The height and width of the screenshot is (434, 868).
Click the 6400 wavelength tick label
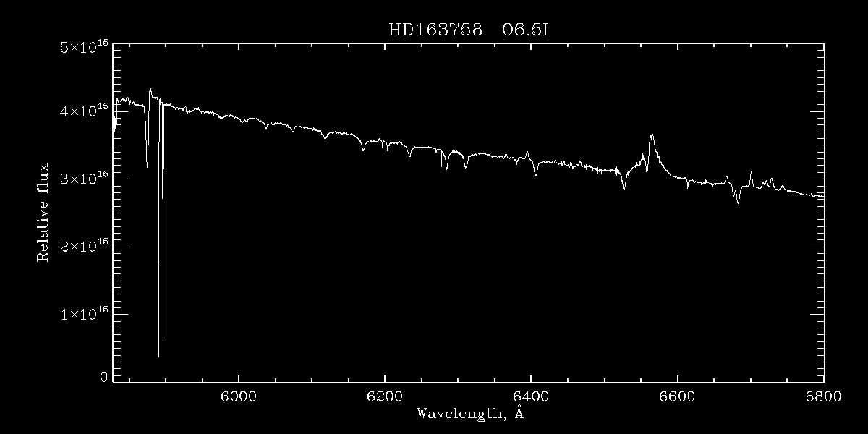[530, 396]
